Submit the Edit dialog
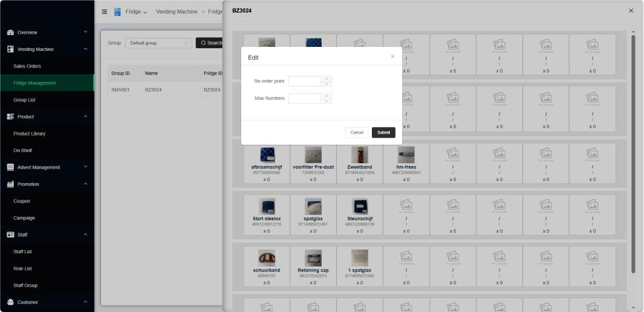This screenshot has height=312, width=644. pos(384,132)
